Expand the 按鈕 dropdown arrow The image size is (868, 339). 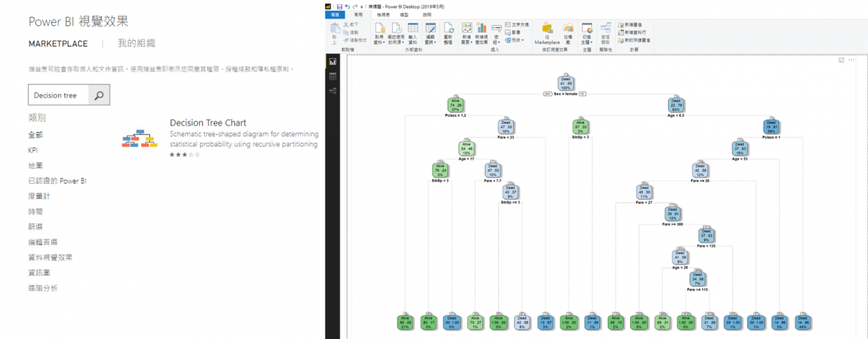(x=498, y=43)
